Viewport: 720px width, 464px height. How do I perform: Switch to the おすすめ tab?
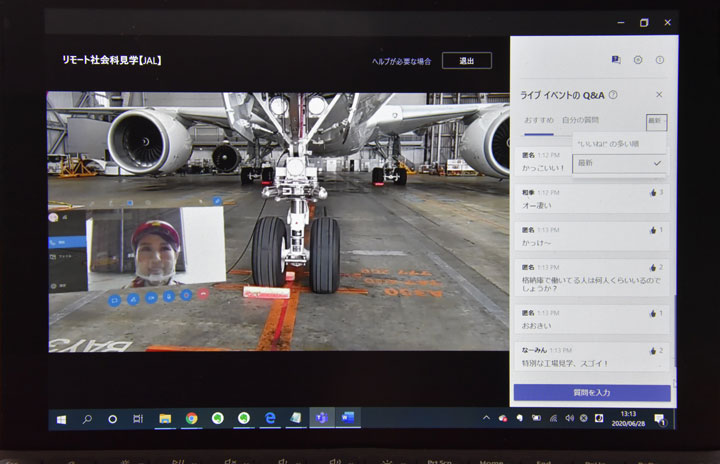537,121
